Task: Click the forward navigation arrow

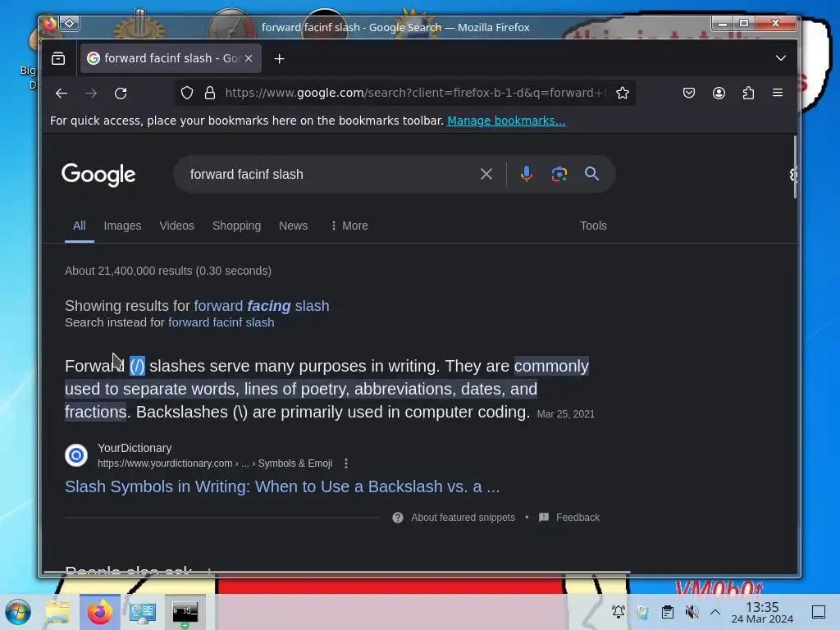Action: pyautogui.click(x=91, y=94)
